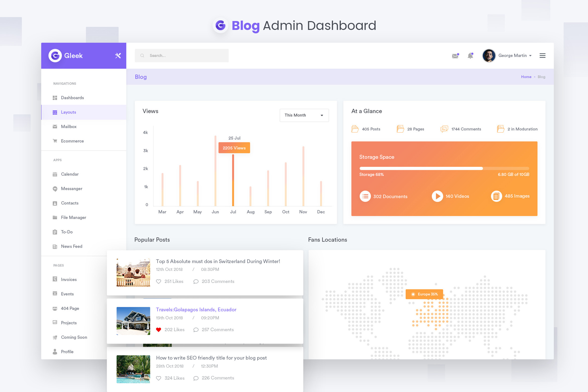Click the 302 Documents list icon
588x392 pixels.
(365, 196)
